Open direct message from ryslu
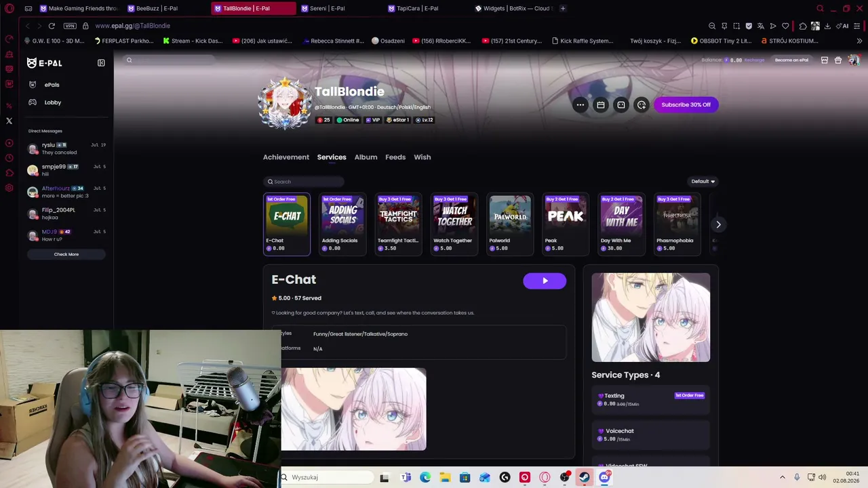 point(66,148)
